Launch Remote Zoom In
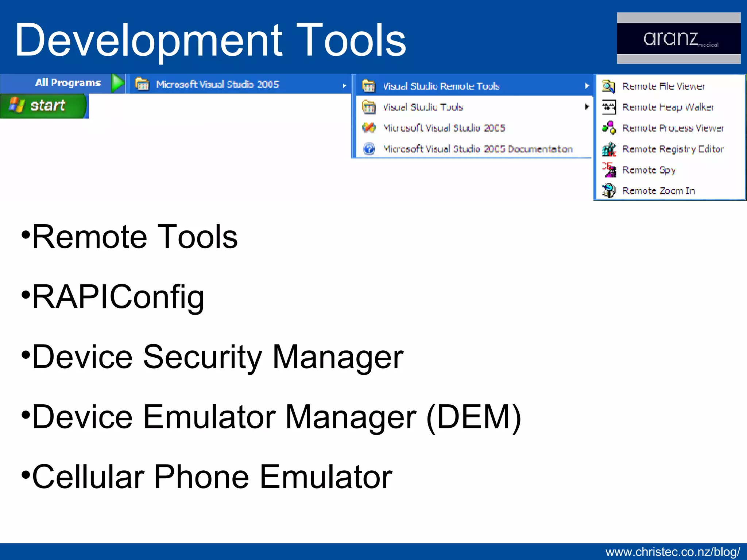Screen dimensions: 747x560 (x=670, y=191)
